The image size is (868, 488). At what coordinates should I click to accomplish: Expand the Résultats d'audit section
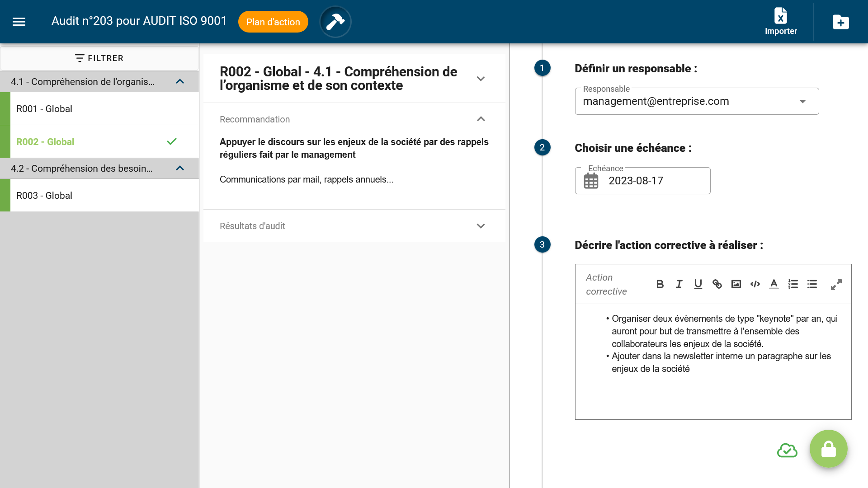point(481,226)
